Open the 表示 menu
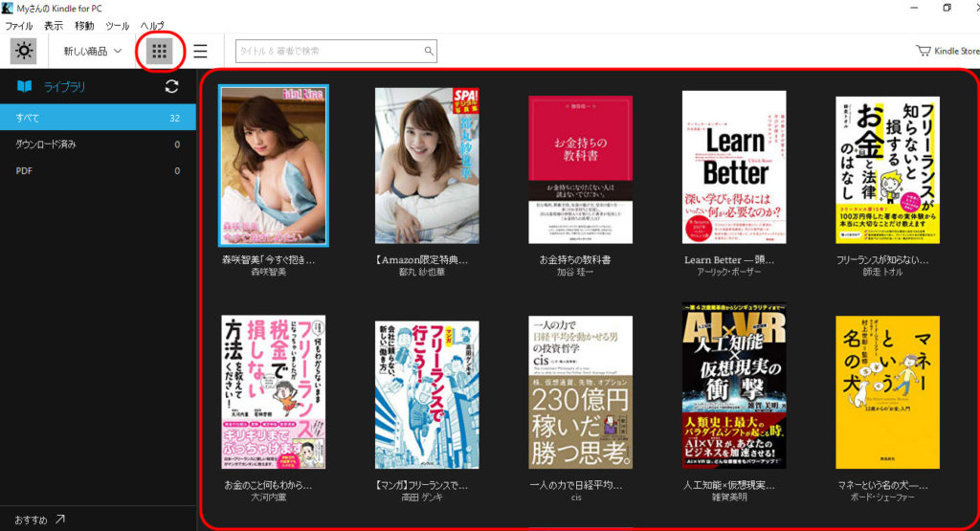Viewport: 980px width, 531px height. 54,26
